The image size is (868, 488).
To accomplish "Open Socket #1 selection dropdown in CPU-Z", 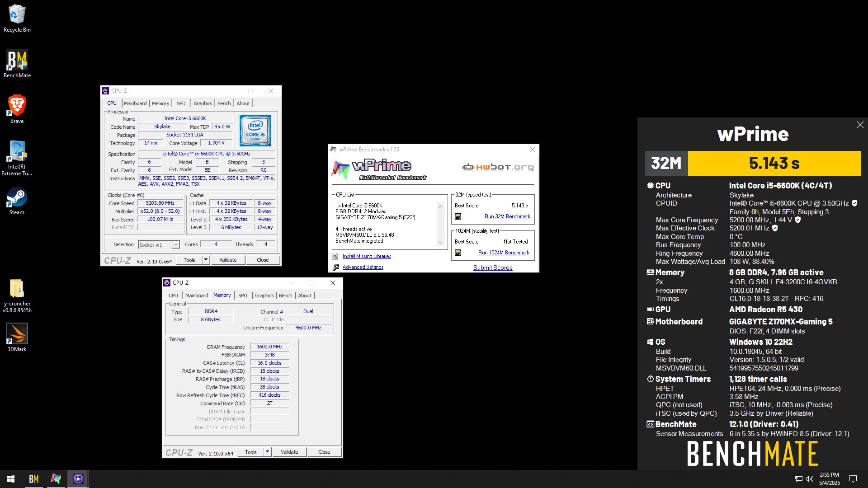I will pos(159,244).
